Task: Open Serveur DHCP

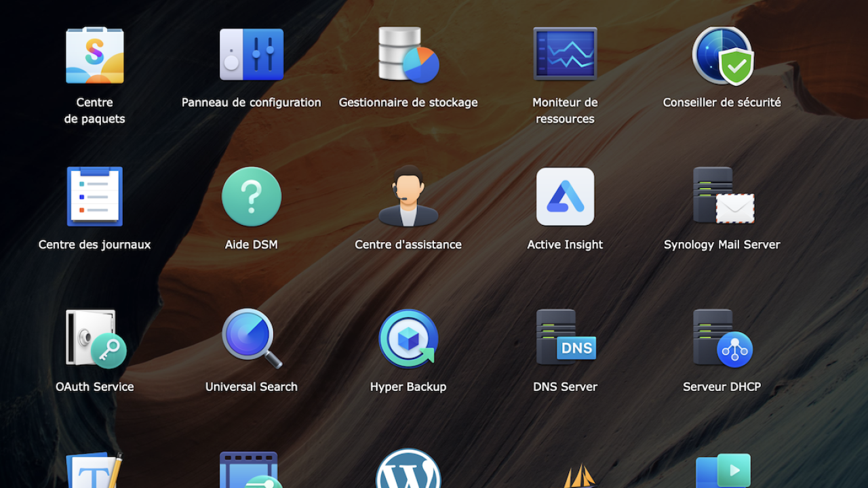Action: 722,338
